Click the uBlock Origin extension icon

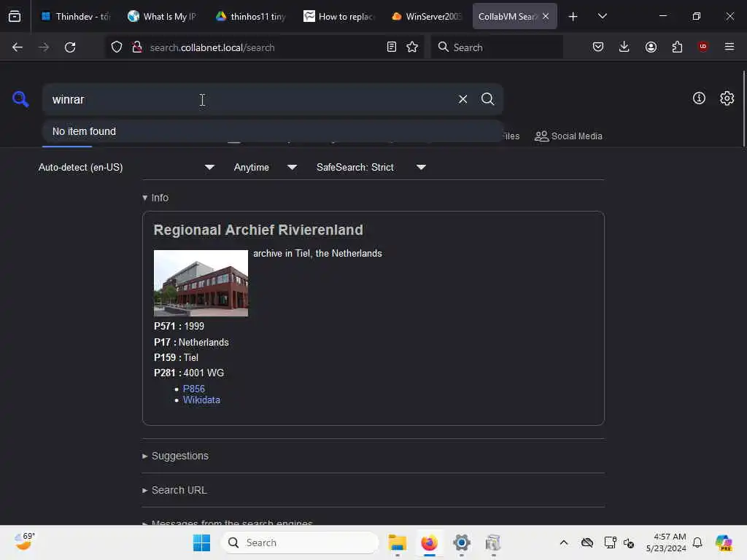703,47
